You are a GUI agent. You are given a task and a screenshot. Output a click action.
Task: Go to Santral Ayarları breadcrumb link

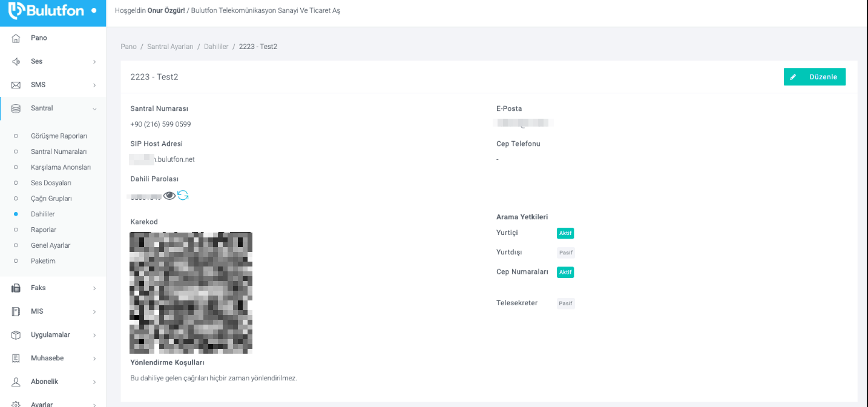coord(170,47)
